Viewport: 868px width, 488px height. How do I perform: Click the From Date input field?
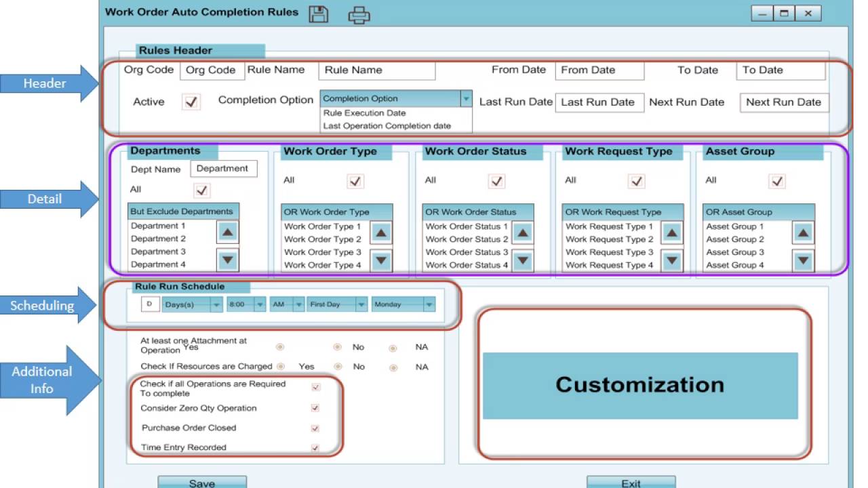coord(599,70)
